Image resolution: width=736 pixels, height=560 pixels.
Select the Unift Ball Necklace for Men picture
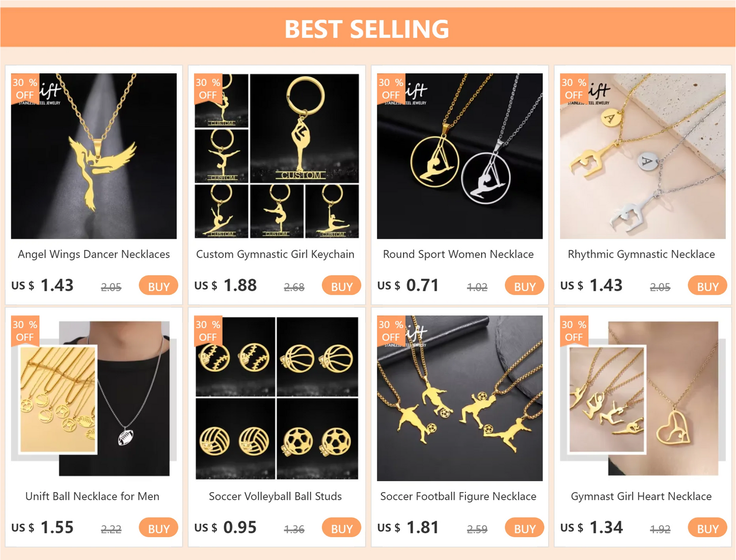click(94, 398)
